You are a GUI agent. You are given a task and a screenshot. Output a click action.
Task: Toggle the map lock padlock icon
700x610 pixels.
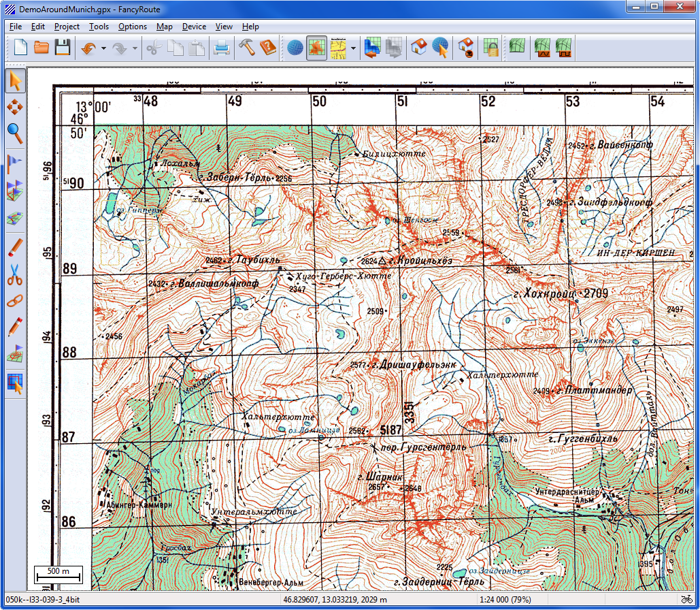pos(491,48)
